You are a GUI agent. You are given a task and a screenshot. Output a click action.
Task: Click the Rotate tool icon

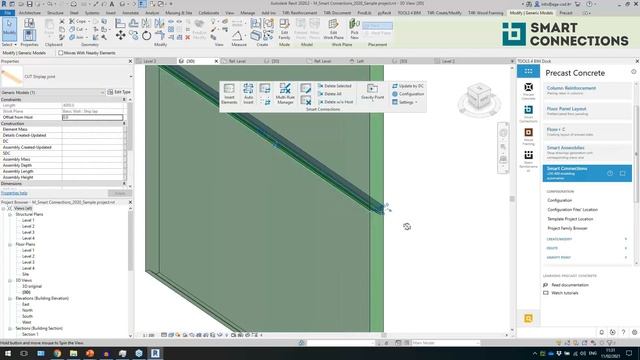pos(146,36)
